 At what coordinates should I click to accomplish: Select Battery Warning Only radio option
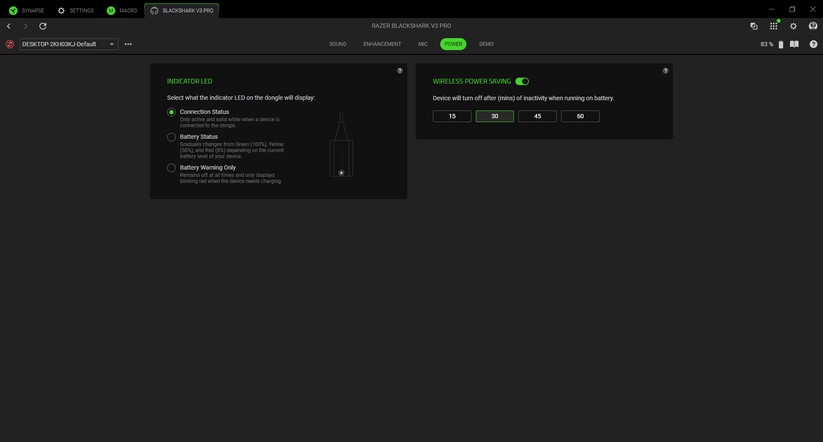[x=171, y=168]
